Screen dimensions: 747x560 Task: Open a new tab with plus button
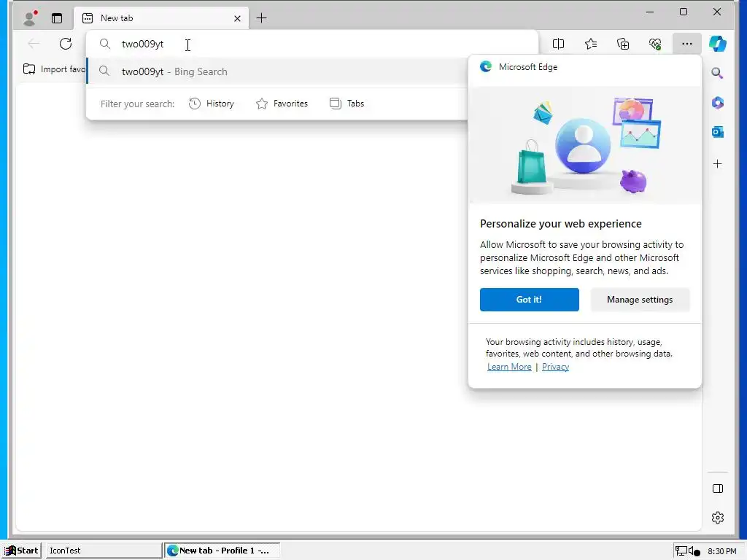pos(262,18)
